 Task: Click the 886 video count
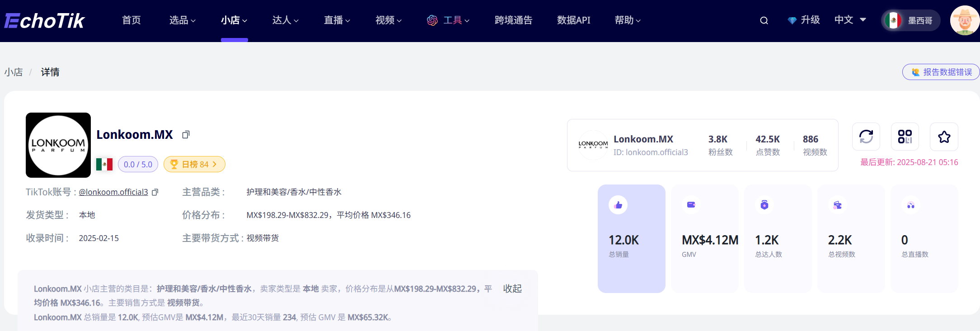point(811,139)
